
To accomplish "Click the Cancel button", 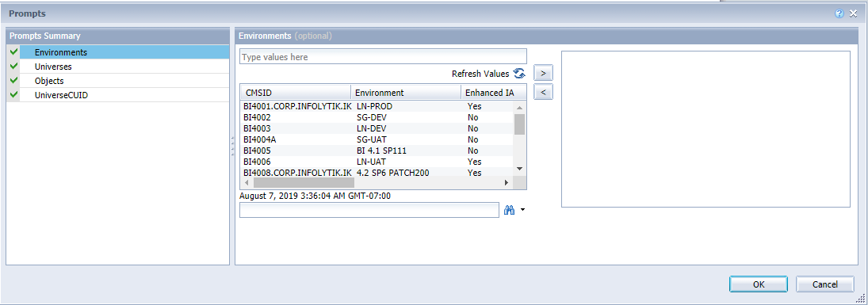I will 825,284.
